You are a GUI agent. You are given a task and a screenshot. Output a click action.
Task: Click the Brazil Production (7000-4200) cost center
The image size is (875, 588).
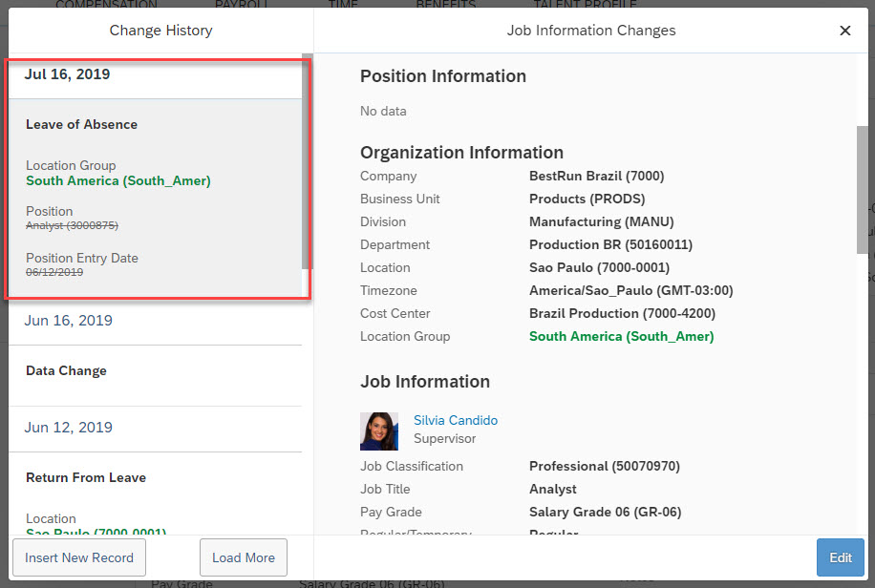(x=622, y=313)
